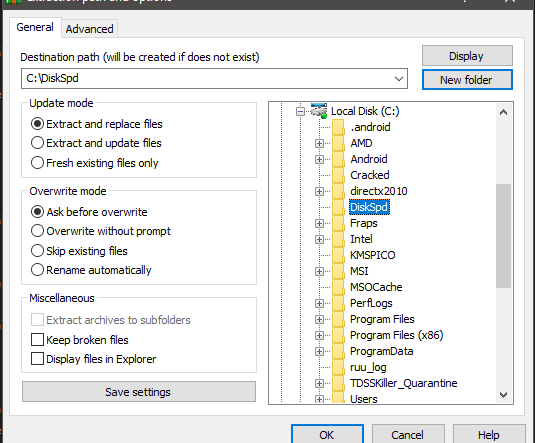Click the Program Files (x86) folder icon
Image resolution: width=535 pixels, height=443 pixels.
(338, 336)
